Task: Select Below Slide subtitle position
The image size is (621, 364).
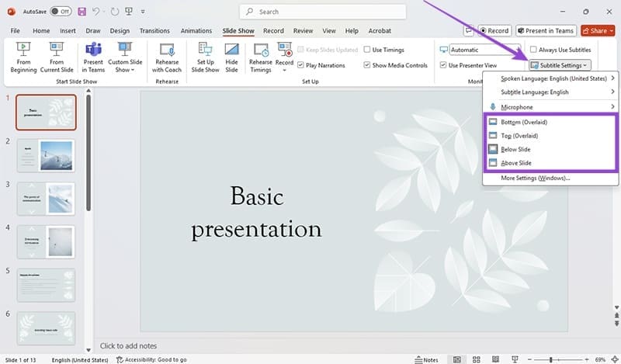Action: (x=515, y=149)
